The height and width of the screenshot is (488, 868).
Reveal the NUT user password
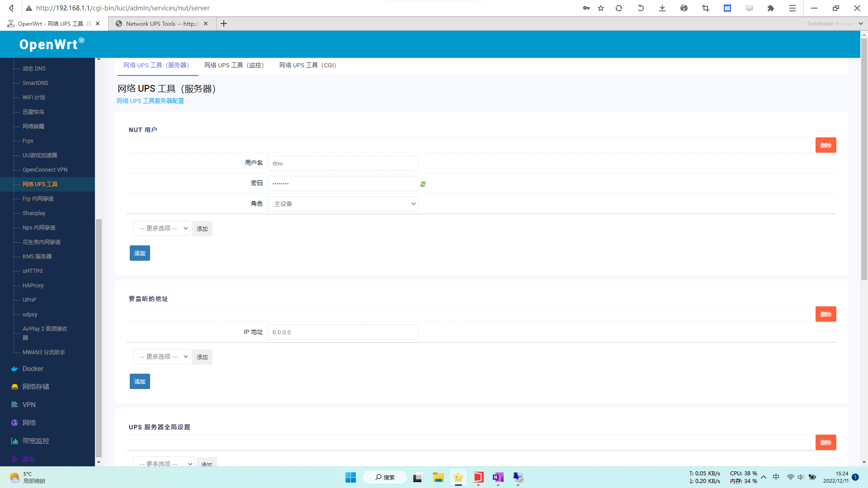423,183
